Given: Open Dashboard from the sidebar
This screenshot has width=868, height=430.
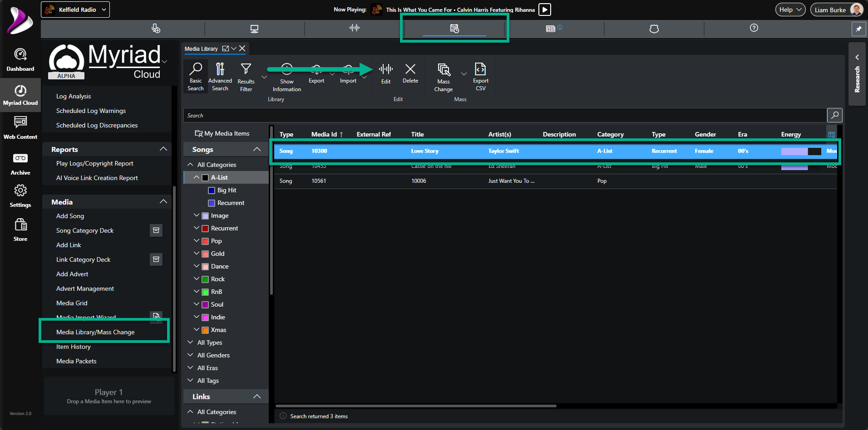Looking at the screenshot, I should [20, 59].
